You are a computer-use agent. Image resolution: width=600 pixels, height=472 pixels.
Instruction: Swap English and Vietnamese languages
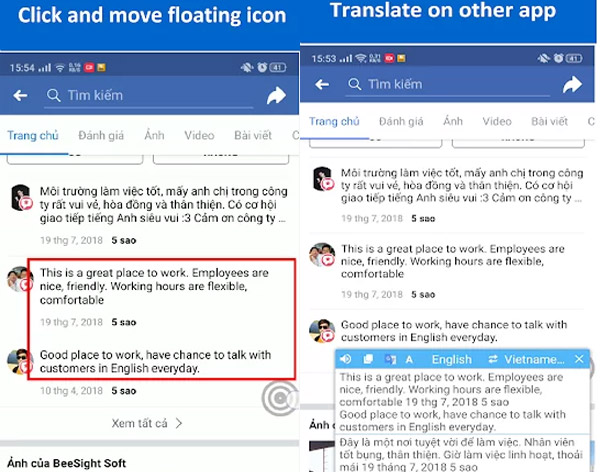coord(492,359)
